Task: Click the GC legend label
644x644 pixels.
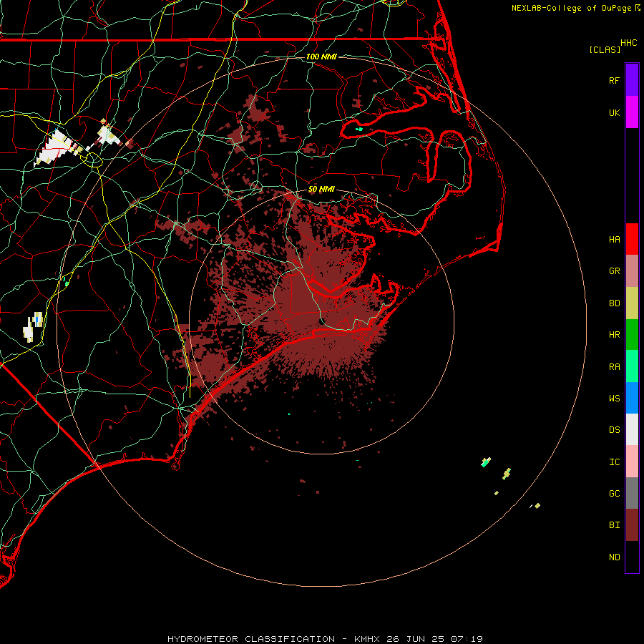Action: point(614,494)
